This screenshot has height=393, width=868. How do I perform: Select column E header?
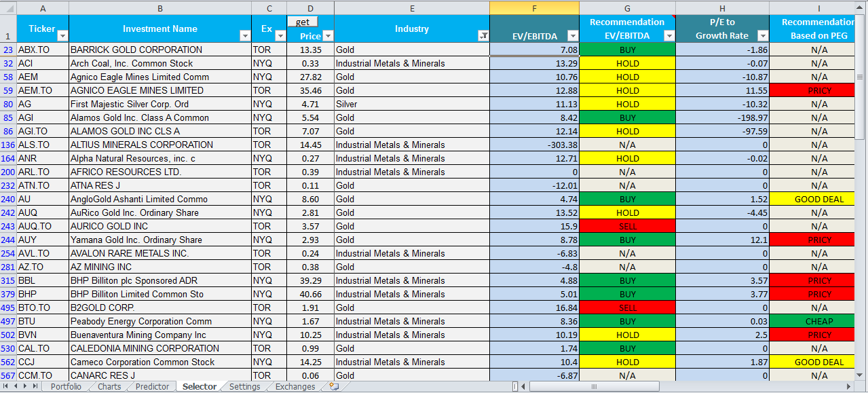pyautogui.click(x=412, y=8)
